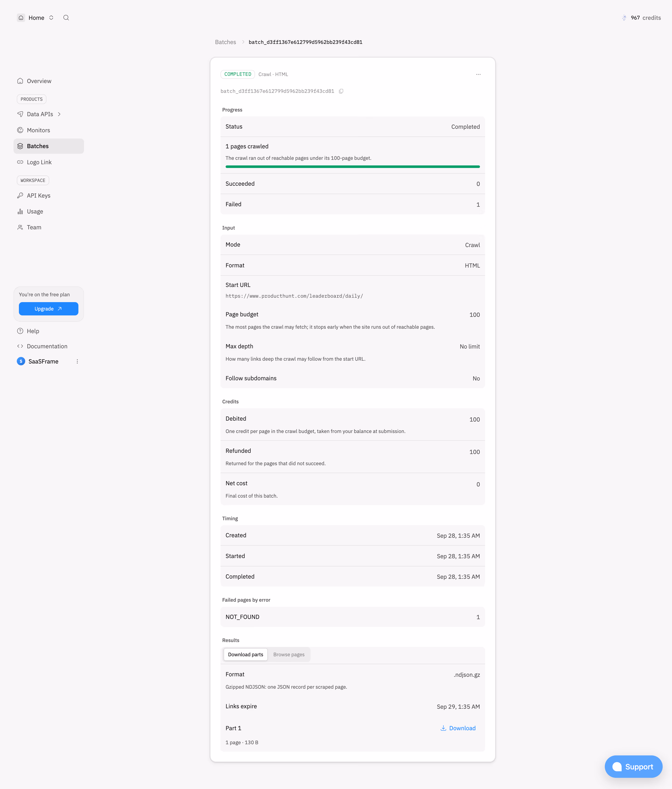Screen dimensions: 672x789
Task: Go to Overview in the sidebar
Action: coord(49,81)
